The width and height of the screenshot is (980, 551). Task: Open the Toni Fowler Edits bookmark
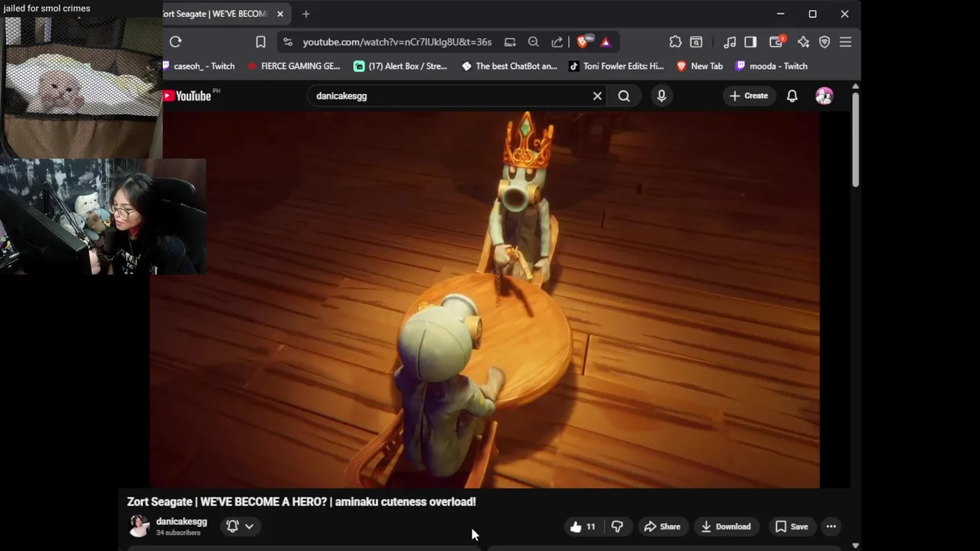616,66
